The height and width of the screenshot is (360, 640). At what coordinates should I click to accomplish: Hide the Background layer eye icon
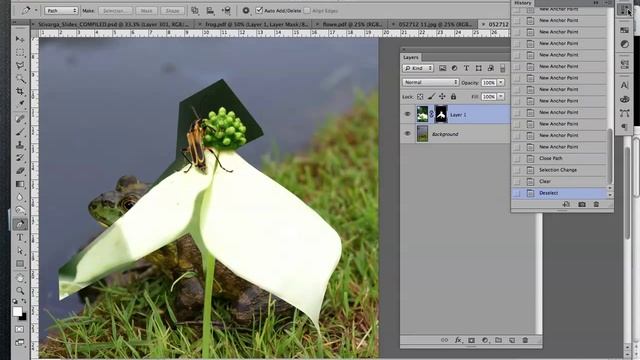[x=407, y=133]
